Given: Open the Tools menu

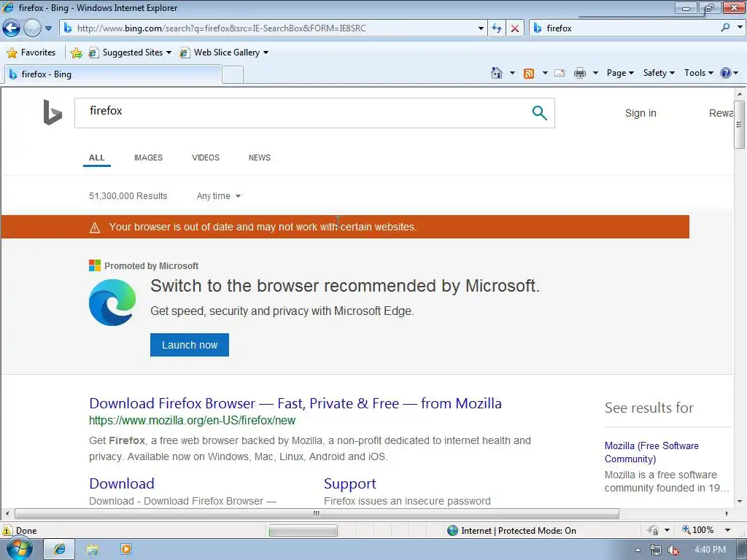Looking at the screenshot, I should [698, 73].
